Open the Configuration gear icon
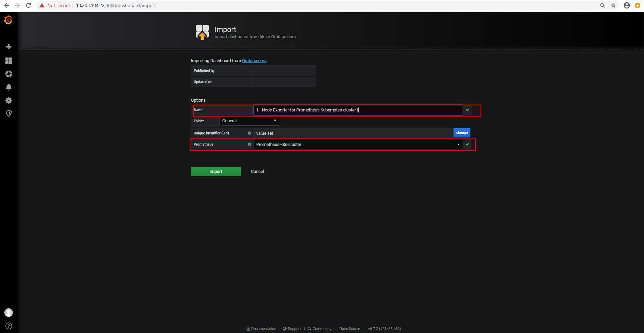This screenshot has height=333, width=644. [9, 100]
